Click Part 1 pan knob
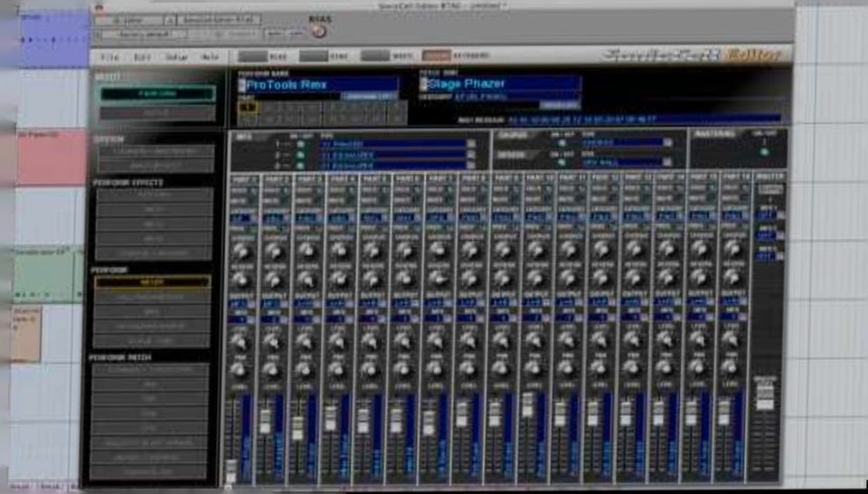 click(239, 369)
